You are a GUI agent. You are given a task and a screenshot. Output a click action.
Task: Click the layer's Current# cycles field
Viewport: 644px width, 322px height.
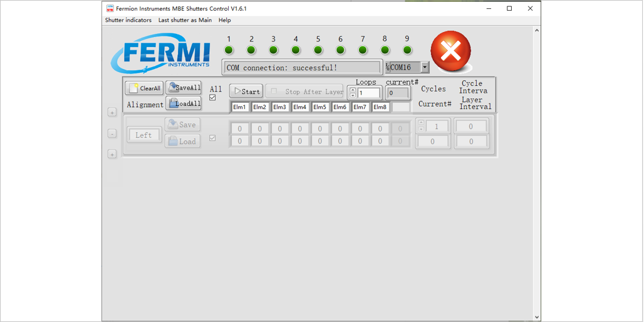pos(432,142)
